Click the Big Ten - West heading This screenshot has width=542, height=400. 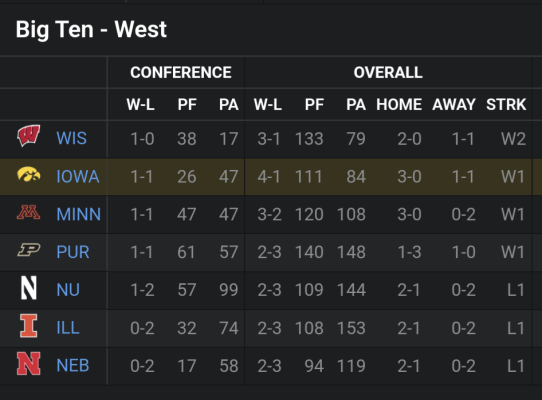pos(91,29)
